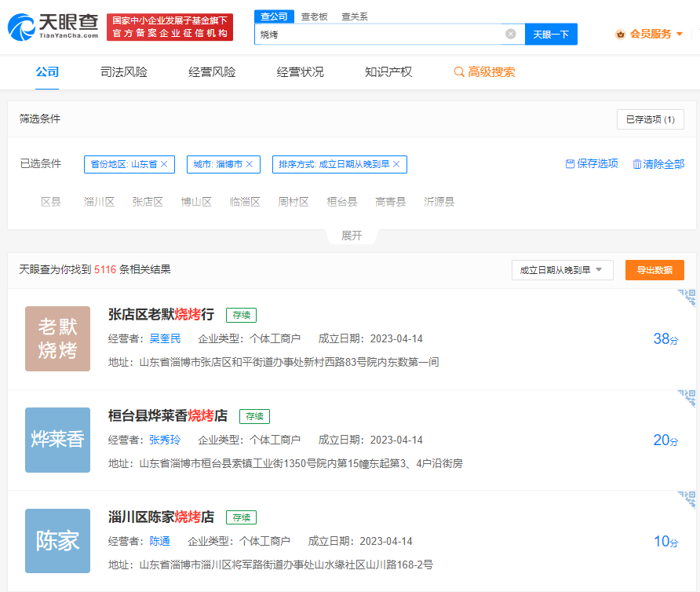700x592 pixels.
Task: Switch to the 查关系 search tab
Action: (355, 16)
